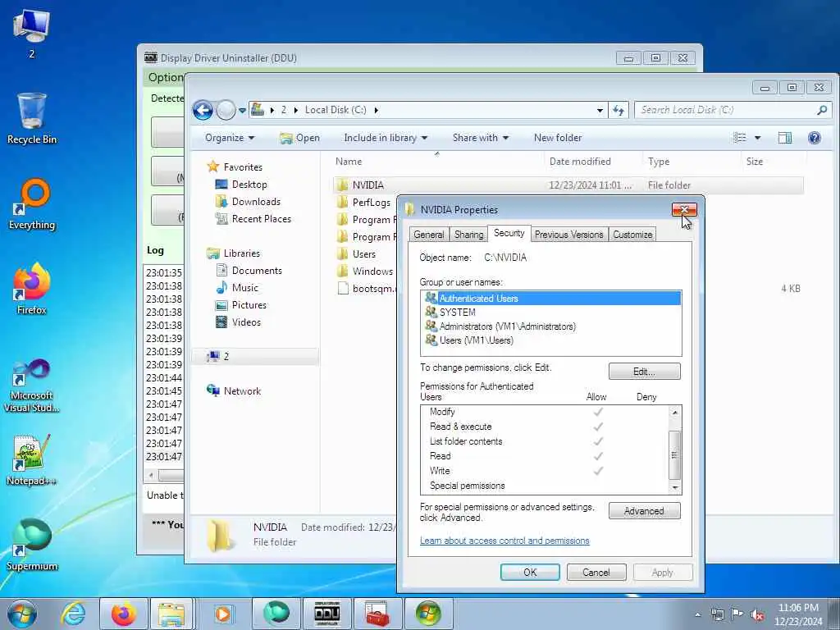The height and width of the screenshot is (630, 840).
Task: Open the Recycle Bin desktop icon
Action: 32,119
